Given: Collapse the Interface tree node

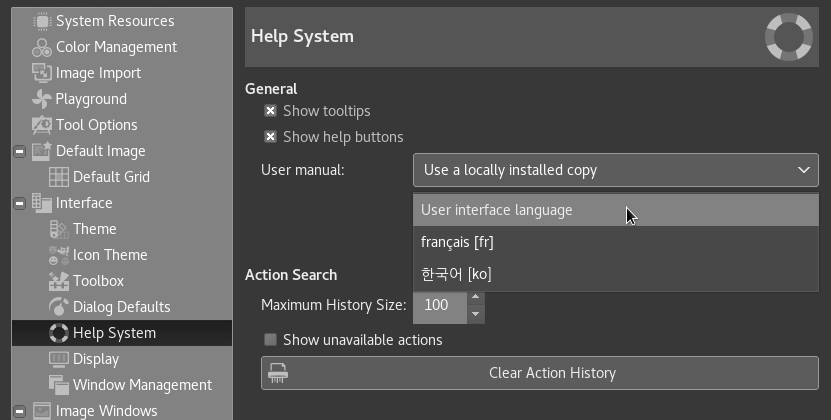Looking at the screenshot, I should coord(19,203).
